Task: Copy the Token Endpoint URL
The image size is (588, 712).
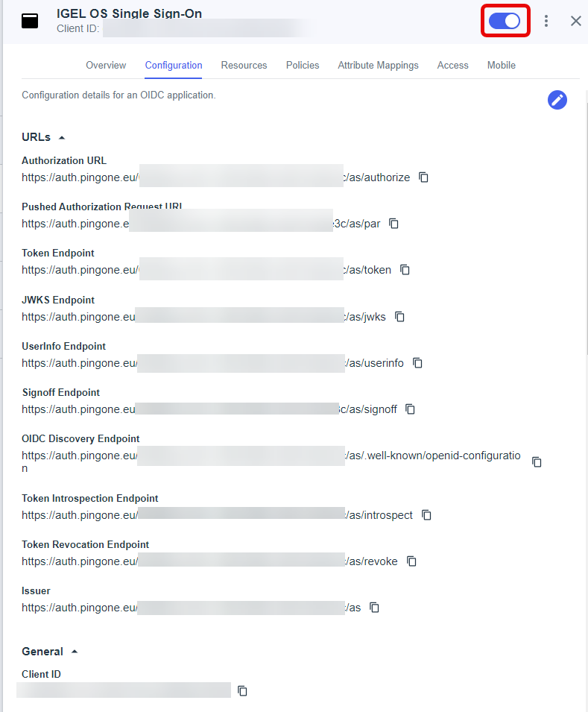Action: tap(405, 270)
